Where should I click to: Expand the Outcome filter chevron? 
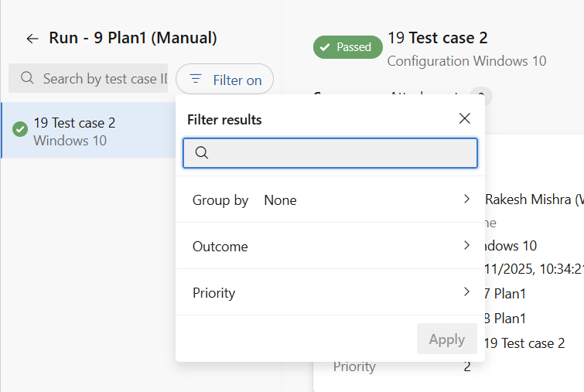pyautogui.click(x=466, y=245)
